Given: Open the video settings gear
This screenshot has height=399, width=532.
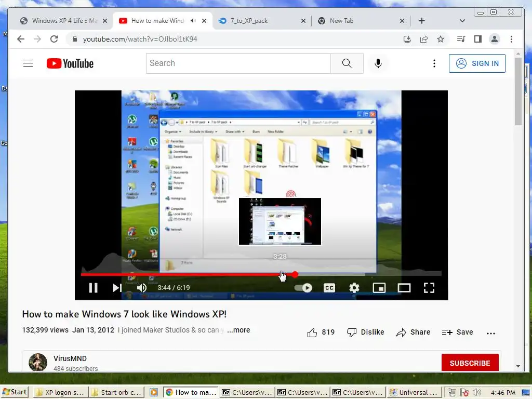Looking at the screenshot, I should tap(354, 288).
